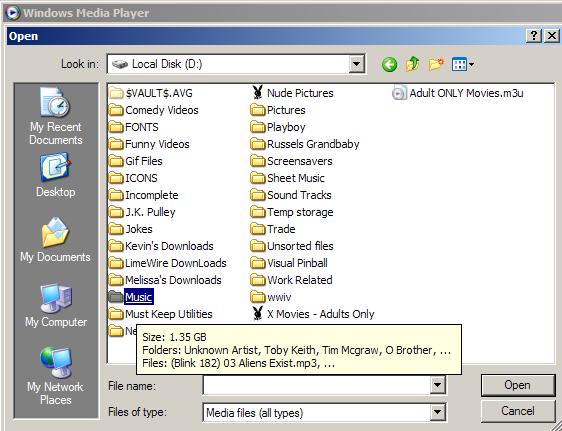The width and height of the screenshot is (562, 431).
Task: Select the Jokes folder
Action: tap(130, 229)
